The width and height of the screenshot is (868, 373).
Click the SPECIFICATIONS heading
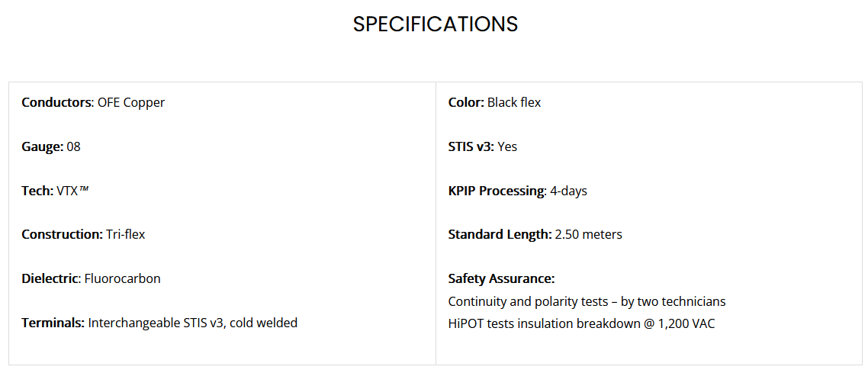coord(435,24)
